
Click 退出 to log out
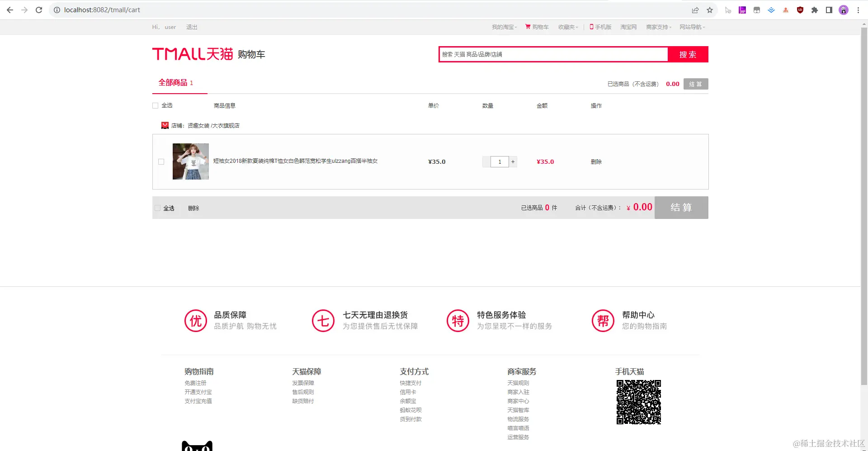(192, 27)
